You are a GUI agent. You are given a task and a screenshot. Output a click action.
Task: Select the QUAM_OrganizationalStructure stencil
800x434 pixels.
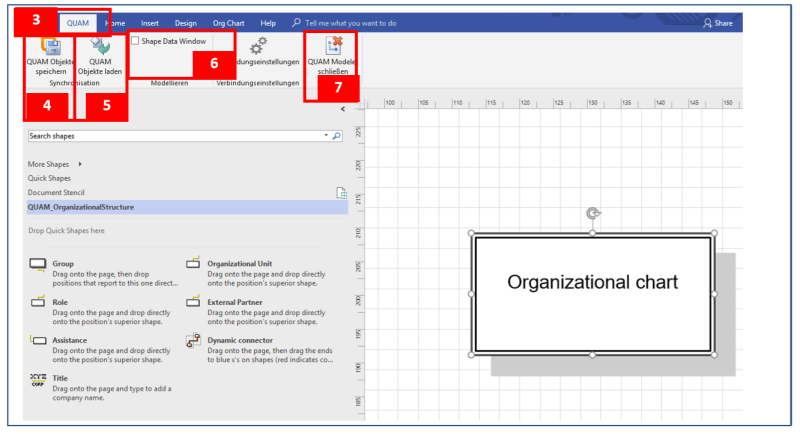tap(81, 207)
